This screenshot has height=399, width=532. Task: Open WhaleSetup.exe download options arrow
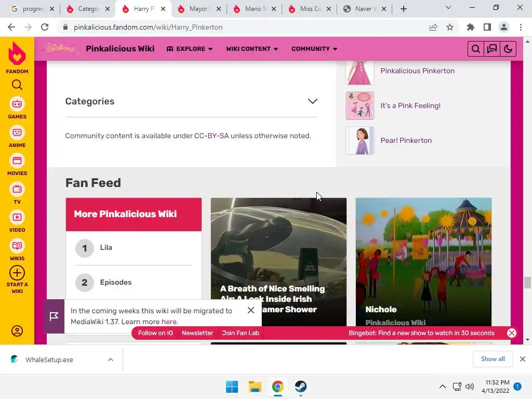(111, 360)
